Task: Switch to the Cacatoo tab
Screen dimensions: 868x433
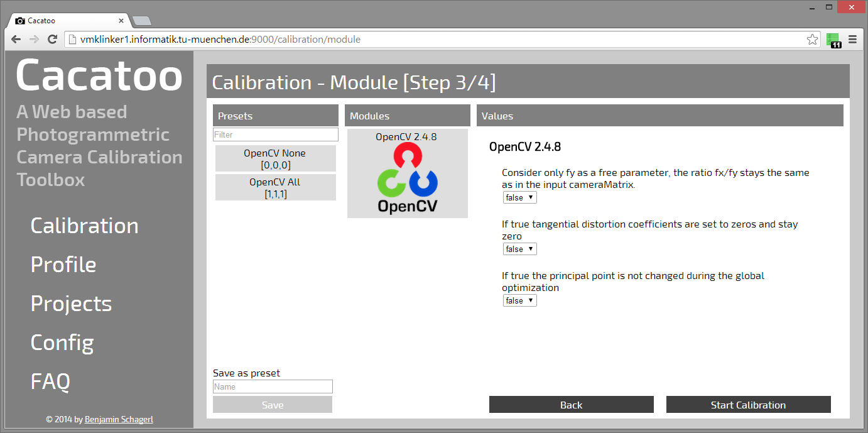Action: pyautogui.click(x=68, y=21)
